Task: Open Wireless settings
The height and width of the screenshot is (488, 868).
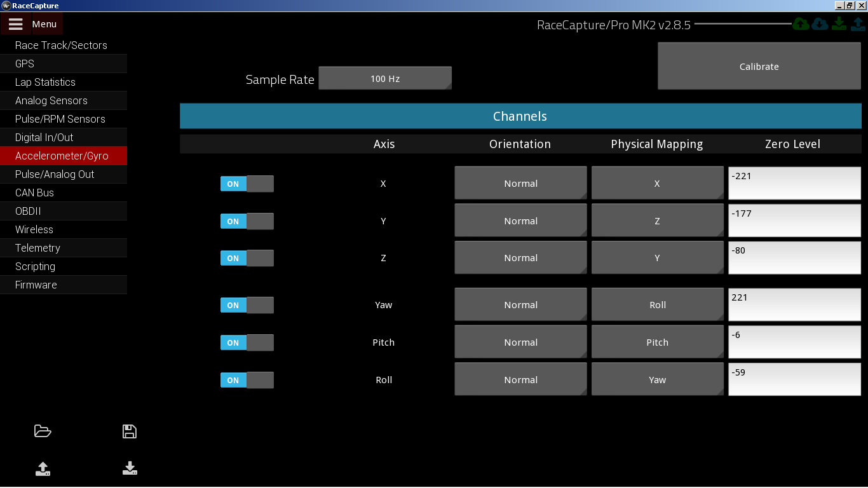Action: tap(64, 229)
